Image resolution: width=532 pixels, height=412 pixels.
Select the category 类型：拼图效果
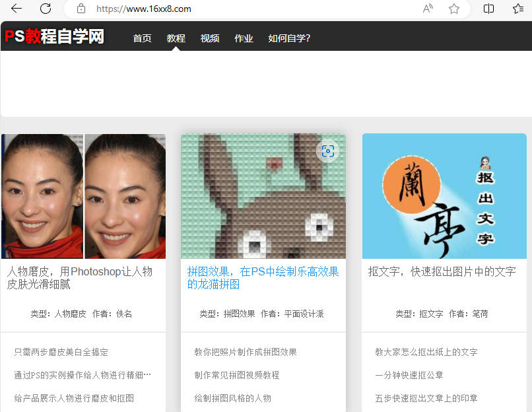pos(227,314)
